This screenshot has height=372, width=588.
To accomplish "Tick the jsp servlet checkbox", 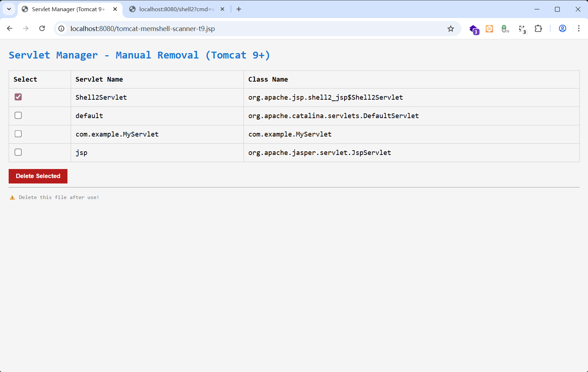I will tap(18, 152).
